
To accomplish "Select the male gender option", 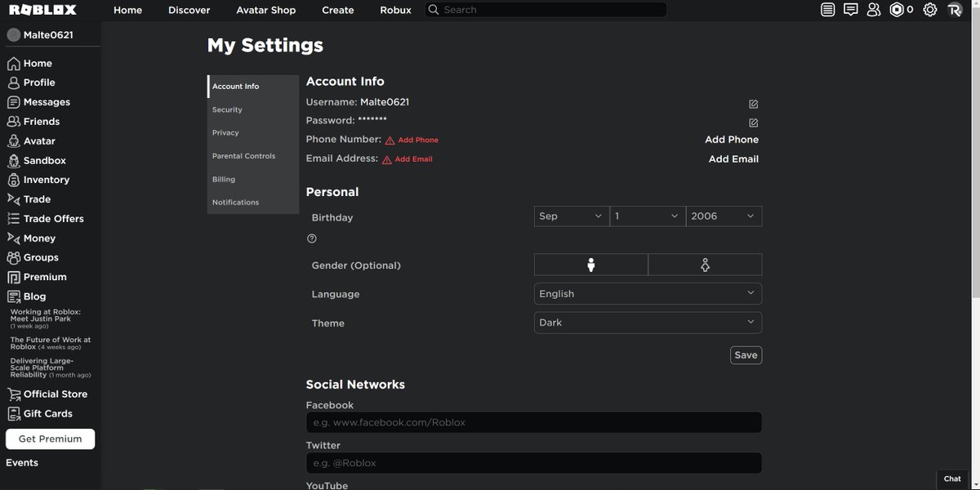I will click(590, 265).
